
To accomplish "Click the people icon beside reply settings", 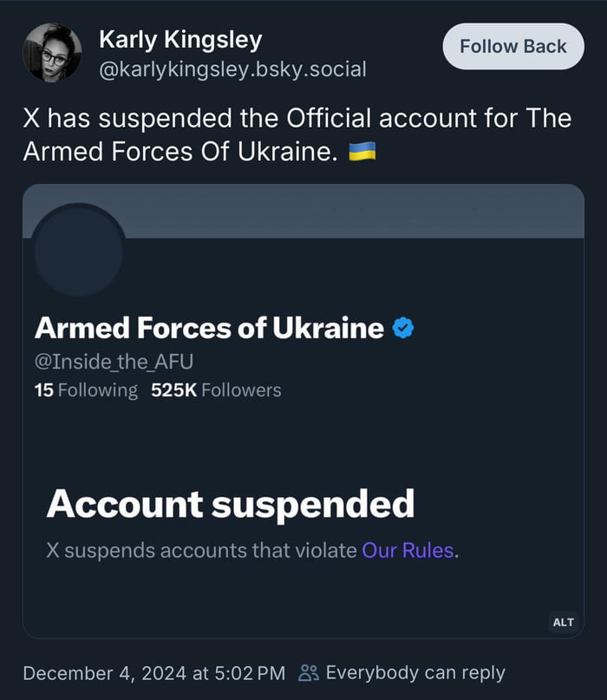I will click(x=309, y=672).
